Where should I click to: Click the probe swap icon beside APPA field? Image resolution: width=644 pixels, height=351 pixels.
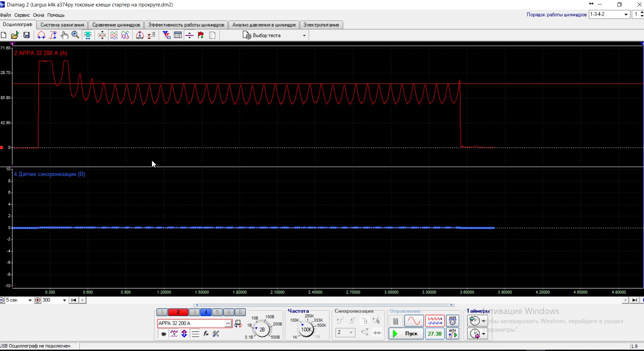click(x=238, y=323)
